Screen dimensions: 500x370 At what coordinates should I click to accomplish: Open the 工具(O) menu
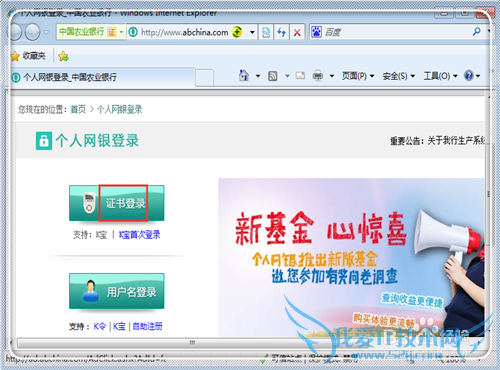point(440,76)
